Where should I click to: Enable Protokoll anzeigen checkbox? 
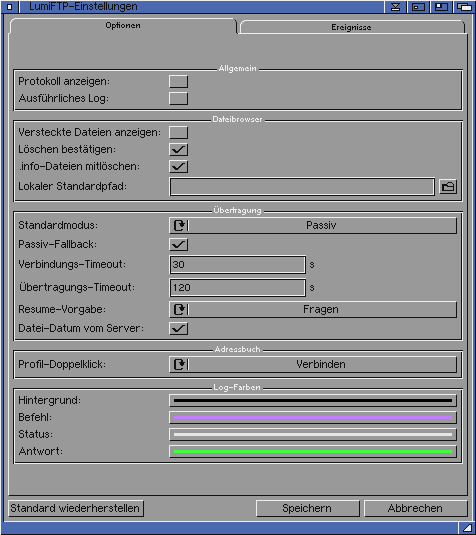[x=178, y=82]
